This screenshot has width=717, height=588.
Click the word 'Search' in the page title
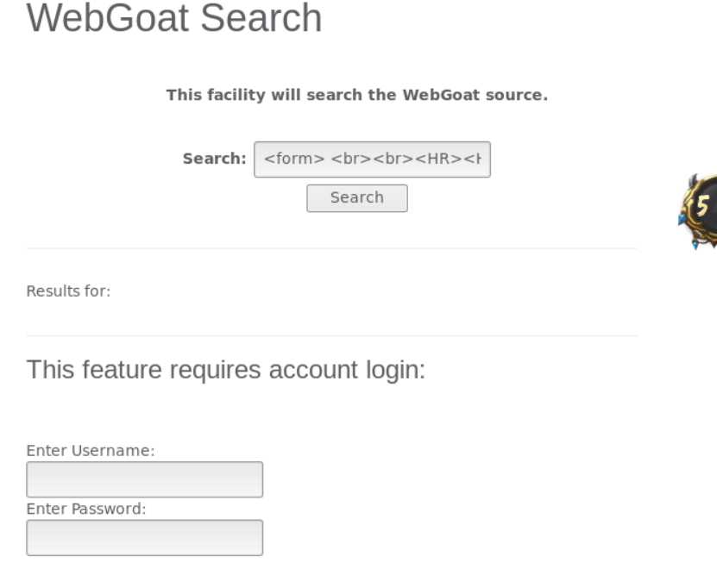click(x=261, y=18)
